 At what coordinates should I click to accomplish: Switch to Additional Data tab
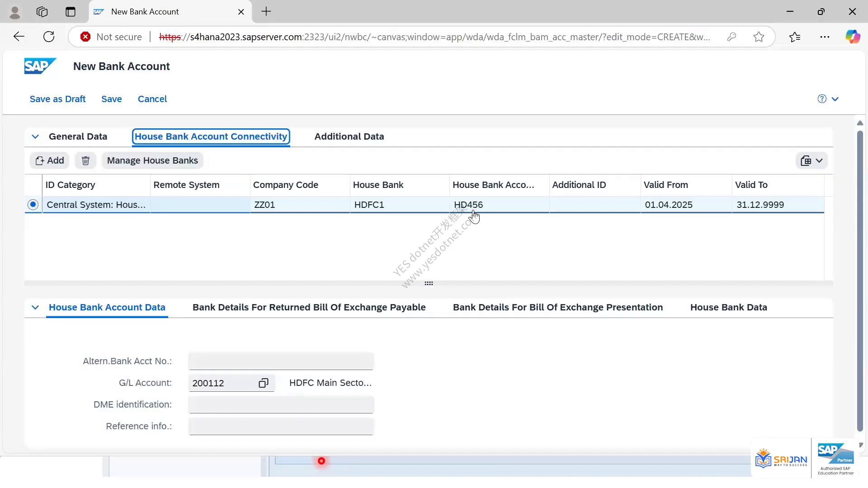click(x=349, y=136)
